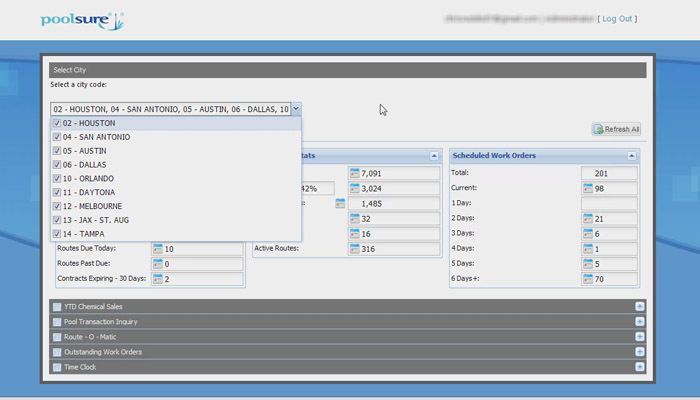The width and height of the screenshot is (700, 400).
Task: Click detail icon for 2 Days work orders
Action: pos(589,218)
